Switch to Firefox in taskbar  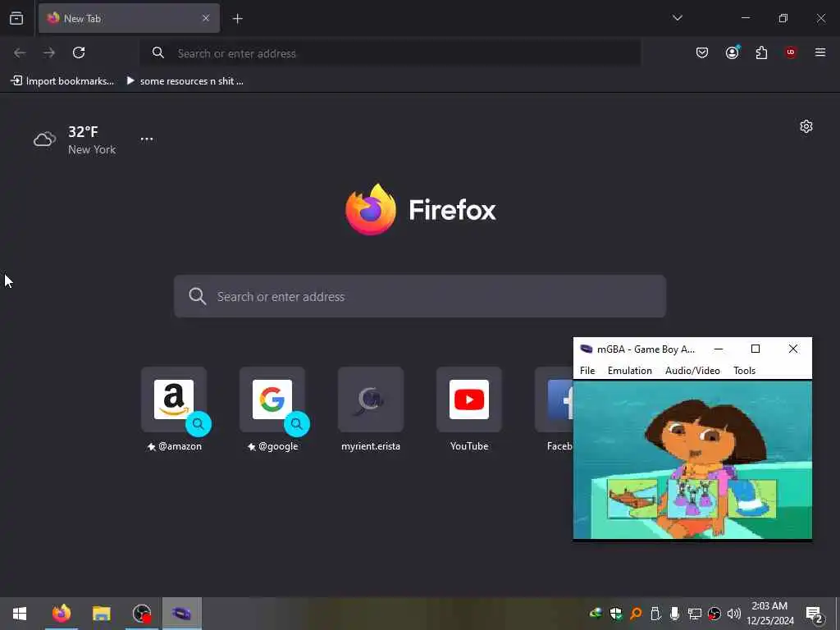(61, 614)
